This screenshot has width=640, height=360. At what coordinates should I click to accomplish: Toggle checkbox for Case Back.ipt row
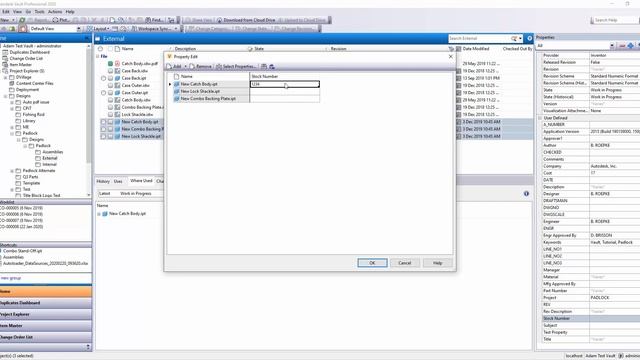(x=110, y=78)
